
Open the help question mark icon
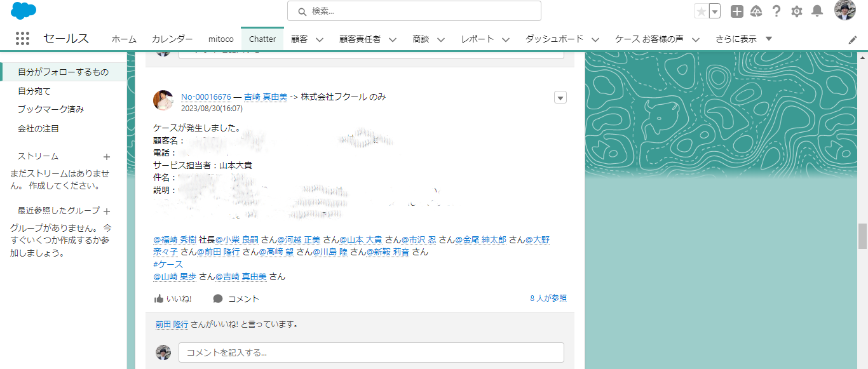click(776, 11)
